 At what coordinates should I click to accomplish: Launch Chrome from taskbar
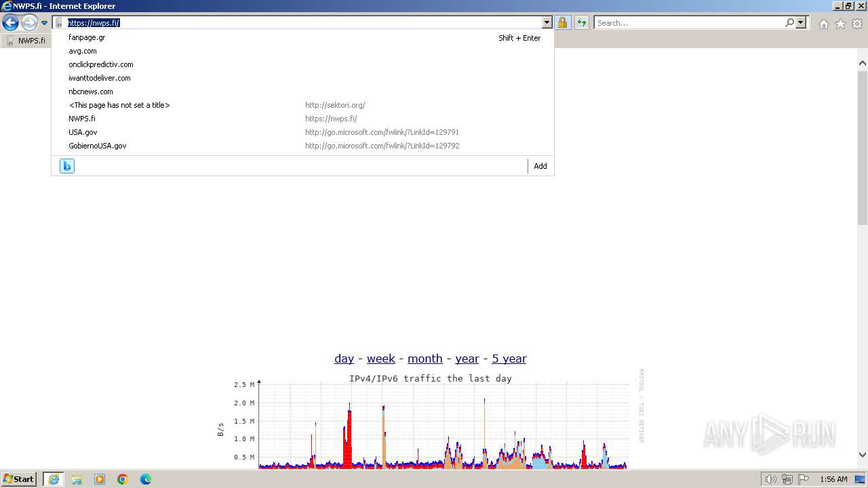click(x=123, y=479)
